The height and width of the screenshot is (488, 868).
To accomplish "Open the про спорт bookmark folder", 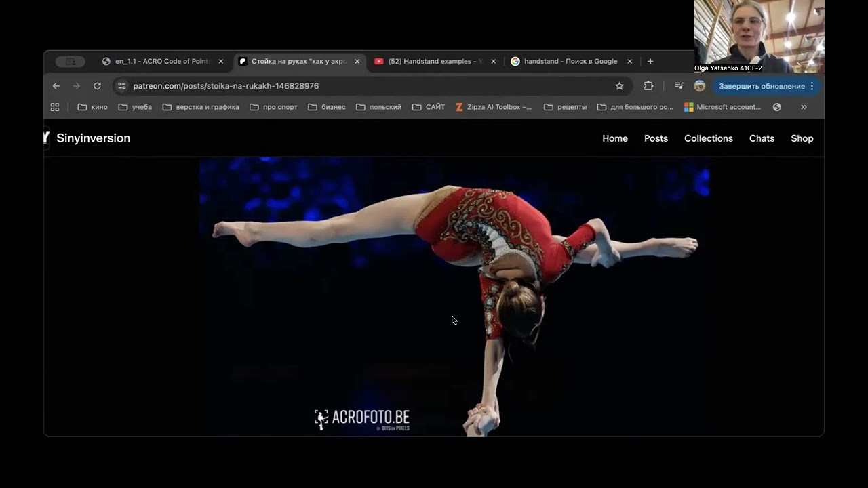I will (x=273, y=107).
